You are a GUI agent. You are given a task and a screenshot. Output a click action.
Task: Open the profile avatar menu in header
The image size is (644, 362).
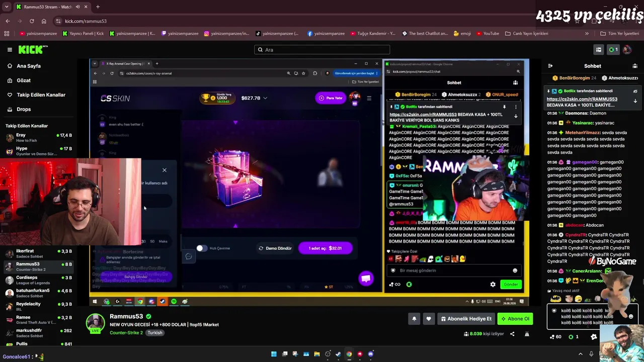627,50
